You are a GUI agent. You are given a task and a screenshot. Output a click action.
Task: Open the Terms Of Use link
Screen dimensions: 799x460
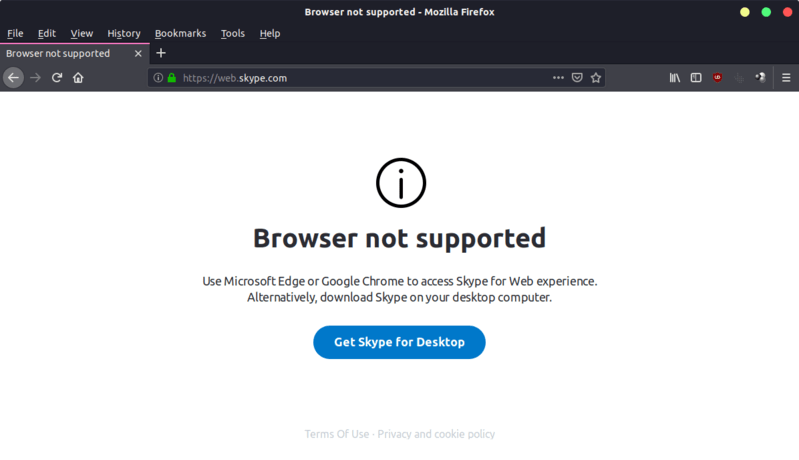click(x=337, y=434)
